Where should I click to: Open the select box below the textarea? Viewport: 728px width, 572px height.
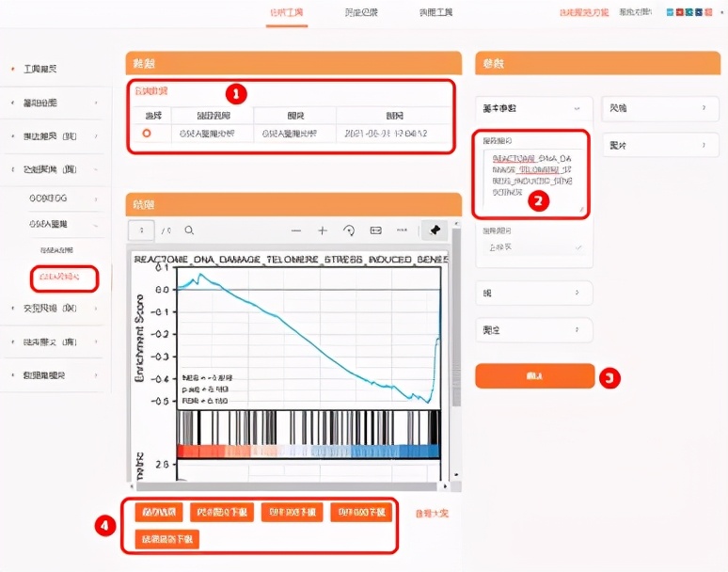[x=532, y=247]
